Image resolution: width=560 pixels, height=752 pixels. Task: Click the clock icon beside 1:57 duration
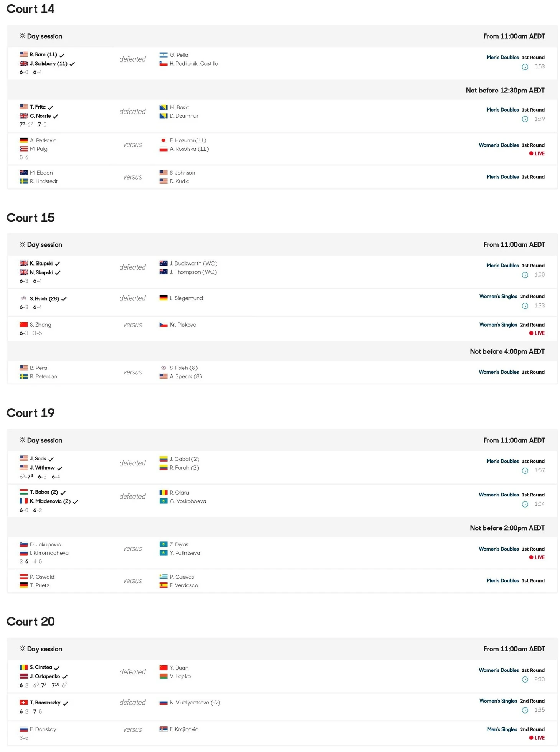tap(525, 471)
